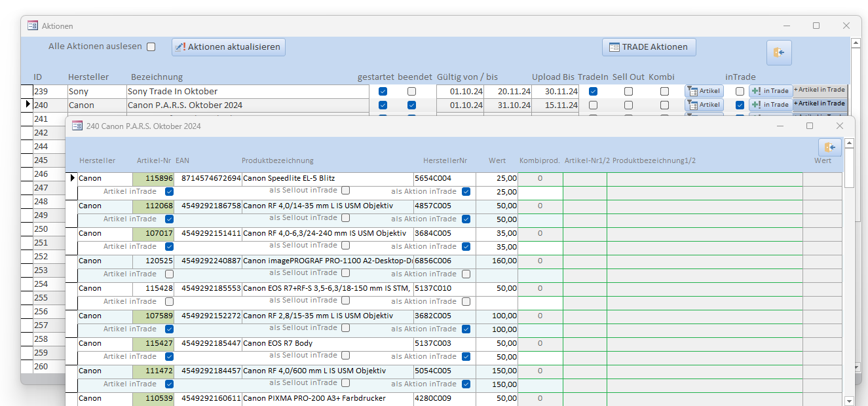Screen dimensions: 868x406
Task: Click the Gültig bis date 31.10.24
Action: click(x=508, y=105)
